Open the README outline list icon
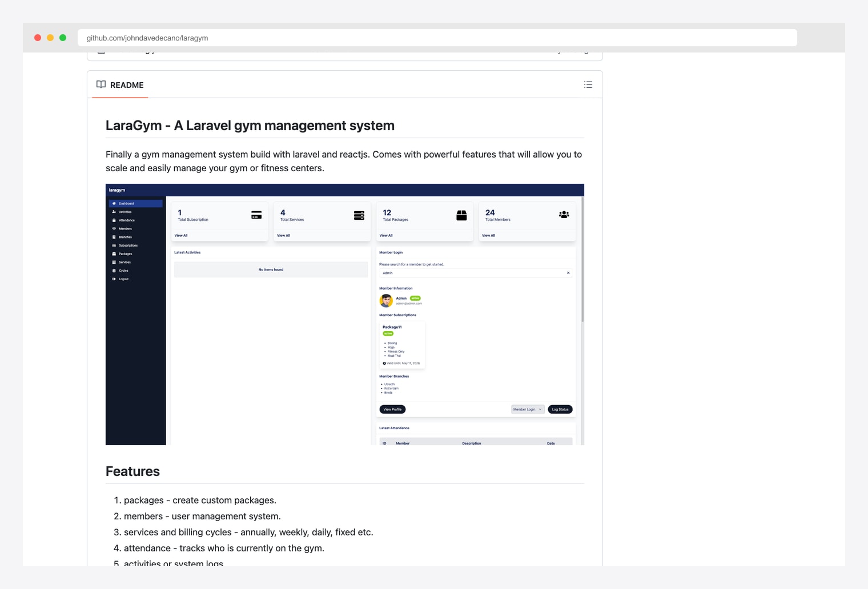 [x=588, y=84]
